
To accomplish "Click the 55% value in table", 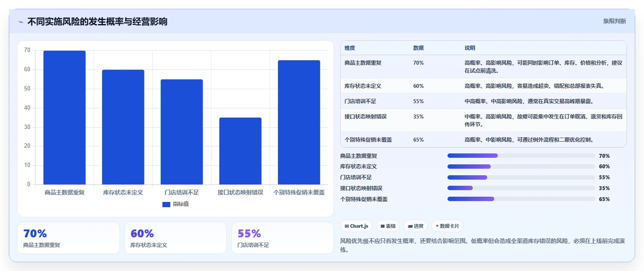I will click(x=419, y=101).
